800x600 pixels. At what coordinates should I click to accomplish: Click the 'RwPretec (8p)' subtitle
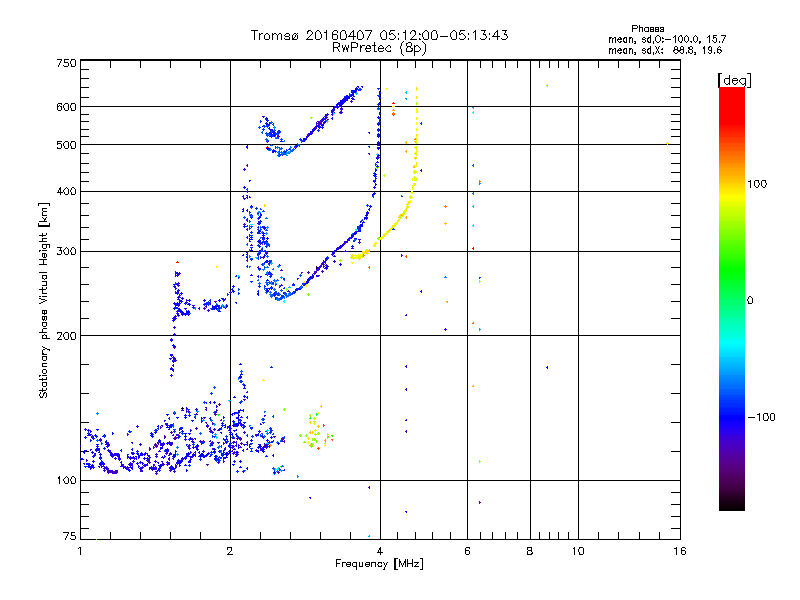pos(379,48)
